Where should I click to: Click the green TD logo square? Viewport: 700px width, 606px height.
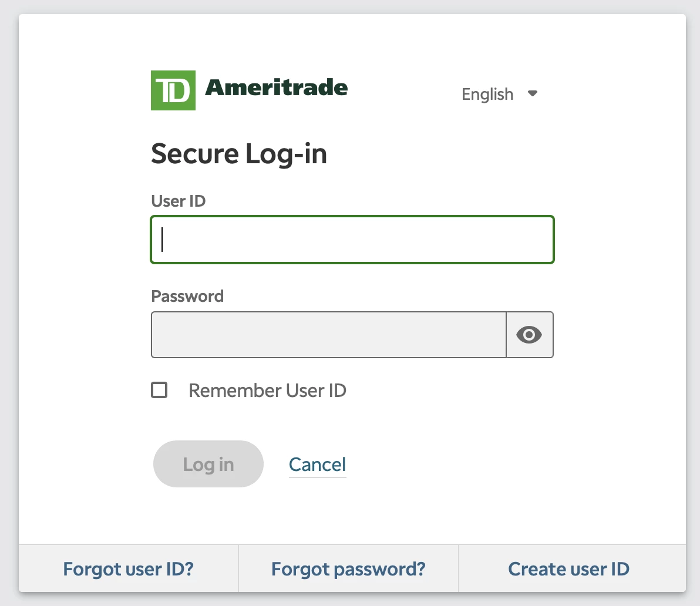pos(173,90)
